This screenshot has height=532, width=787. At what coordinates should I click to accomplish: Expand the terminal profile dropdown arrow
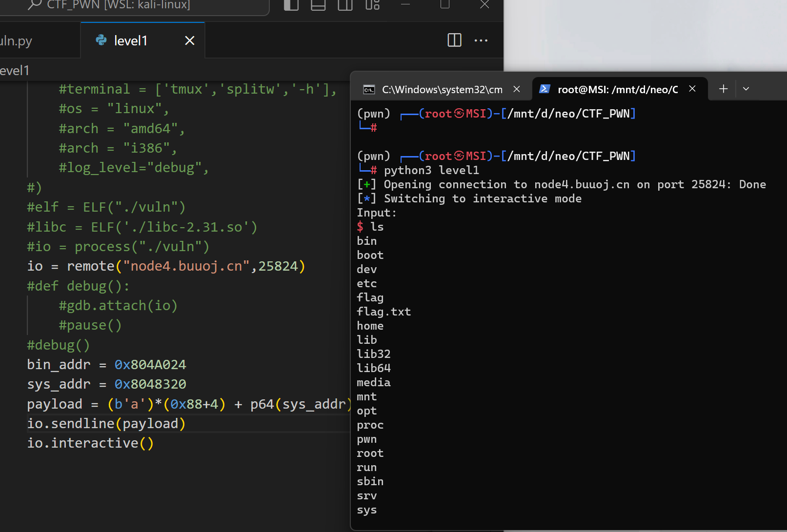click(x=746, y=89)
